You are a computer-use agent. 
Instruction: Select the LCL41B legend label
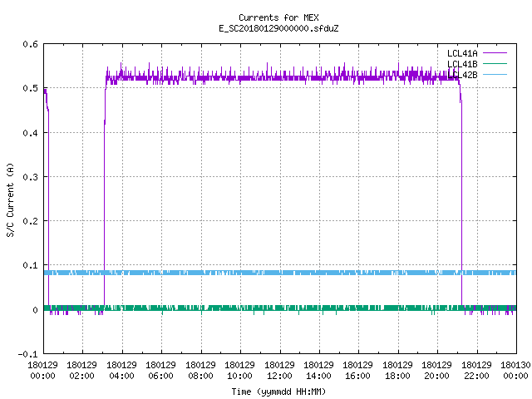coord(462,64)
